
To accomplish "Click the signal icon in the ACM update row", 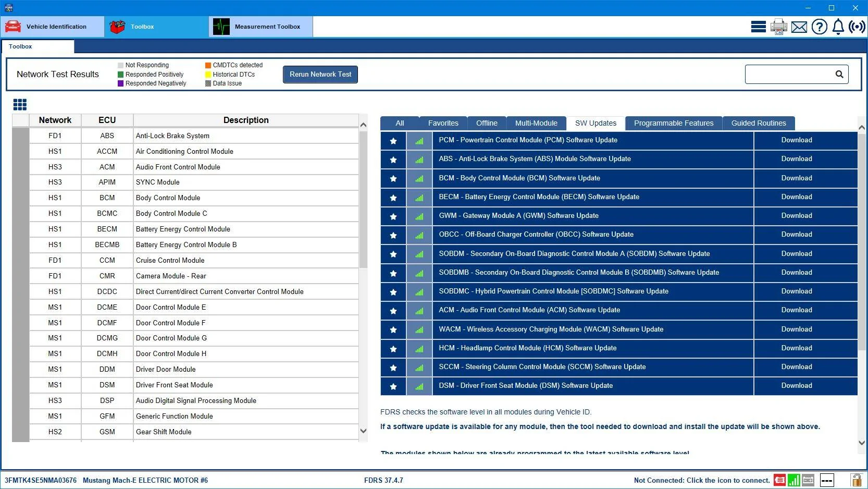I will 419,311.
